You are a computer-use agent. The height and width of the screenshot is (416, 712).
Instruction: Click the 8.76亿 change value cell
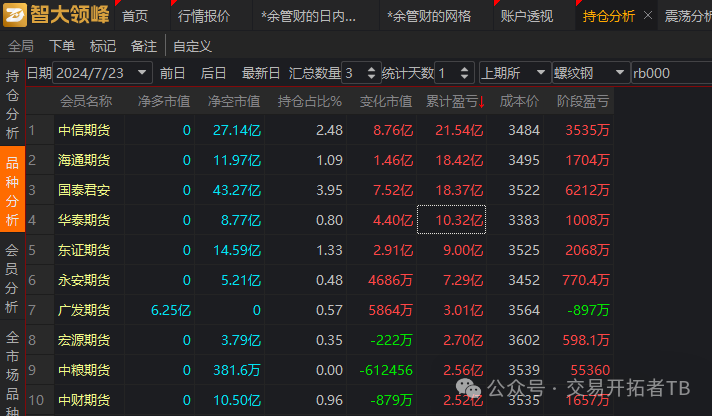[393, 130]
